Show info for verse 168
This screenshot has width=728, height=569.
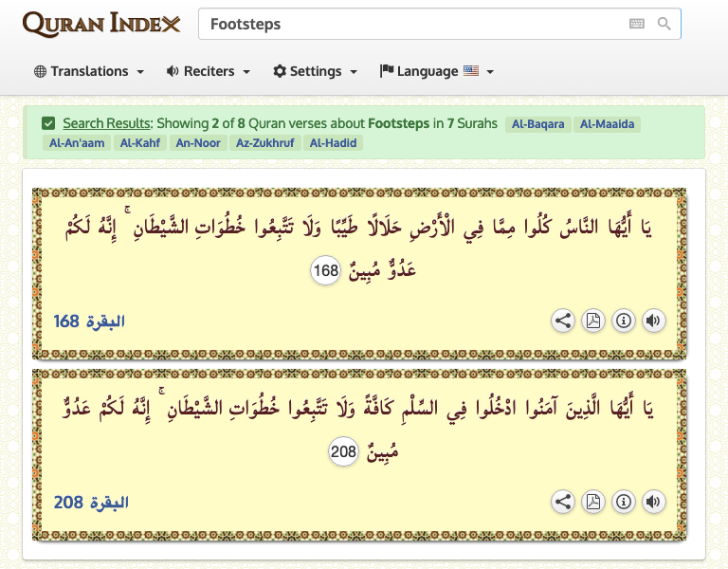[x=623, y=321]
